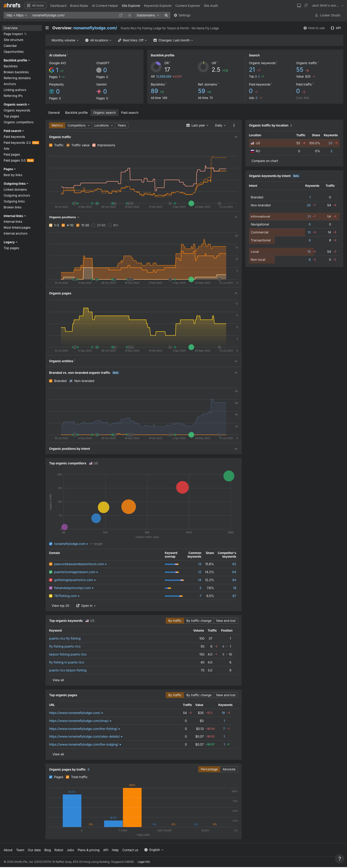The image size is (347, 868).
Task: Clear the URL field with X icon
Action: pyautogui.click(x=129, y=15)
